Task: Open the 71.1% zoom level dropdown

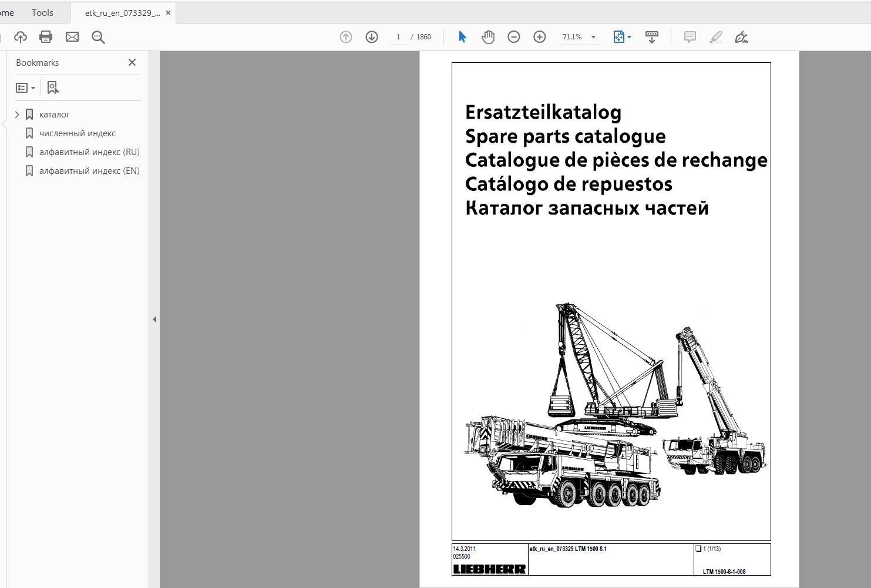Action: (593, 37)
